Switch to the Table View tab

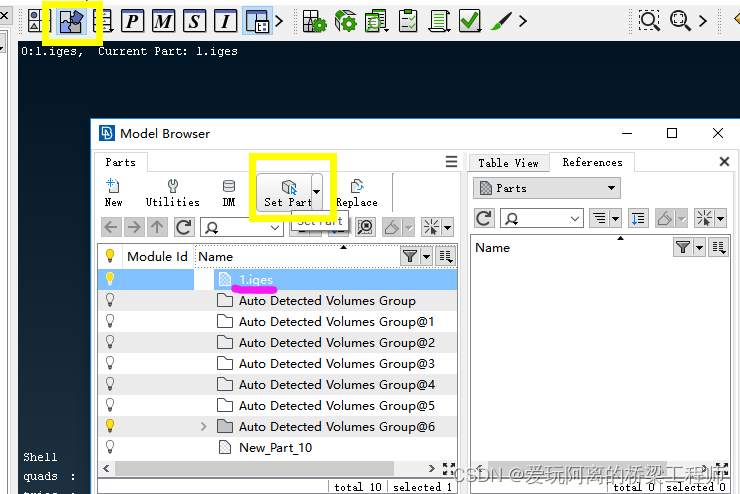click(508, 162)
